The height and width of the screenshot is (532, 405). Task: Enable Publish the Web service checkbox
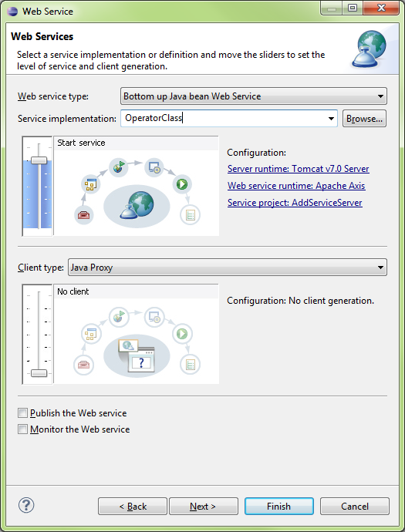click(22, 413)
